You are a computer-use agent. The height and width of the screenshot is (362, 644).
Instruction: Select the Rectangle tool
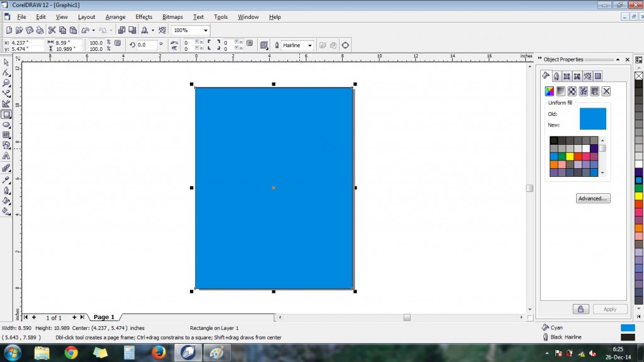pyautogui.click(x=6, y=115)
